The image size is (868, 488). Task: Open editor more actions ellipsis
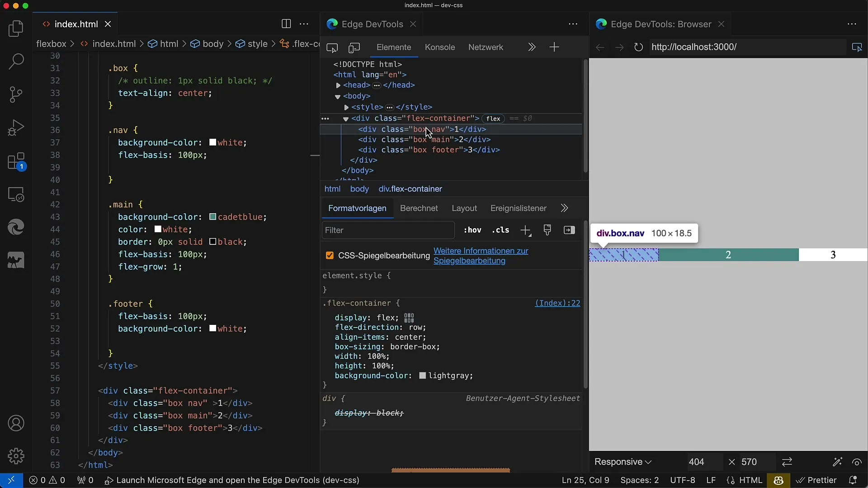pyautogui.click(x=304, y=24)
